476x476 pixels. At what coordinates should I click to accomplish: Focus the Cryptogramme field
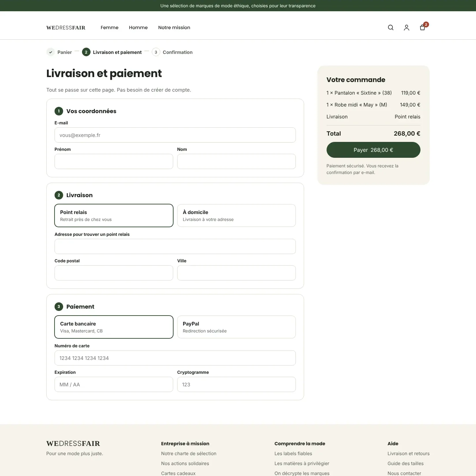[236, 384]
